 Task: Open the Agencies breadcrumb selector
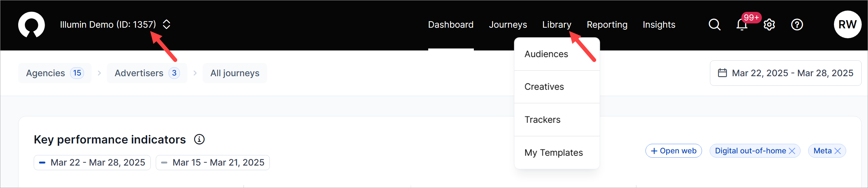pyautogui.click(x=55, y=73)
